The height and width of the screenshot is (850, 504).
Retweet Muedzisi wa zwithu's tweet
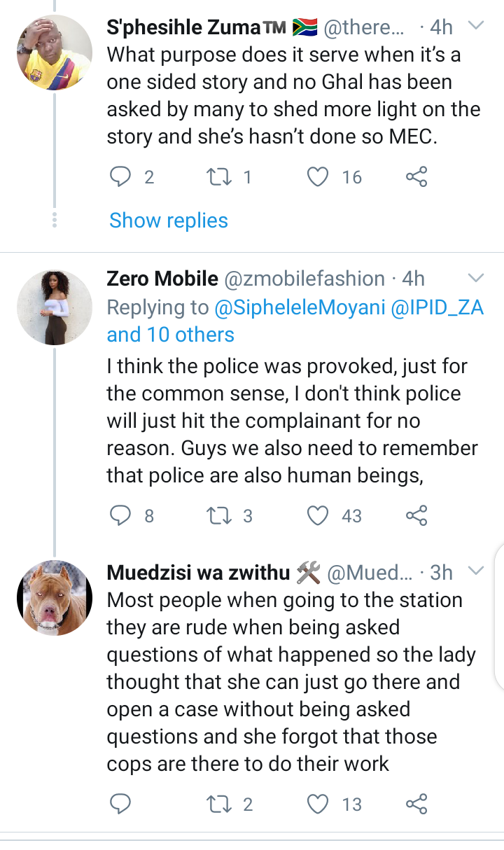tap(219, 804)
